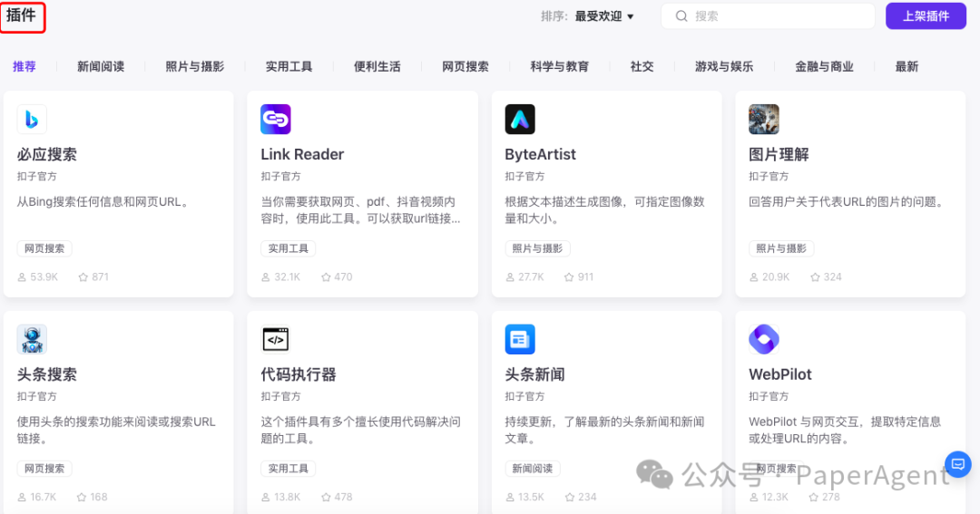980x514 pixels.
Task: Click star icon on 图片理解 card
Action: (815, 277)
